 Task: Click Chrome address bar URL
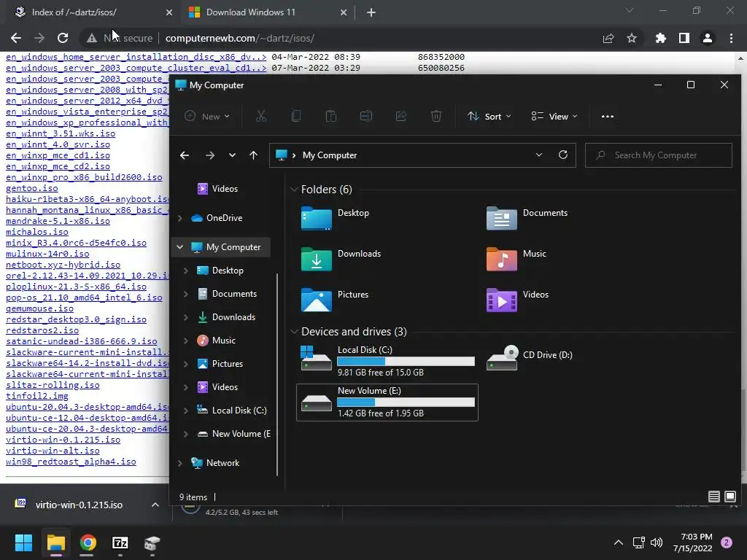(239, 38)
